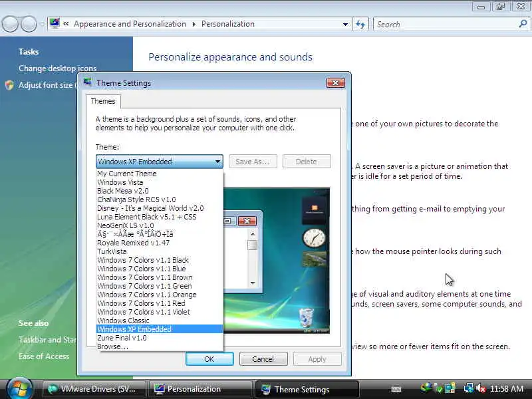
Task: Switch to Personalization taskbar button
Action: point(200,389)
